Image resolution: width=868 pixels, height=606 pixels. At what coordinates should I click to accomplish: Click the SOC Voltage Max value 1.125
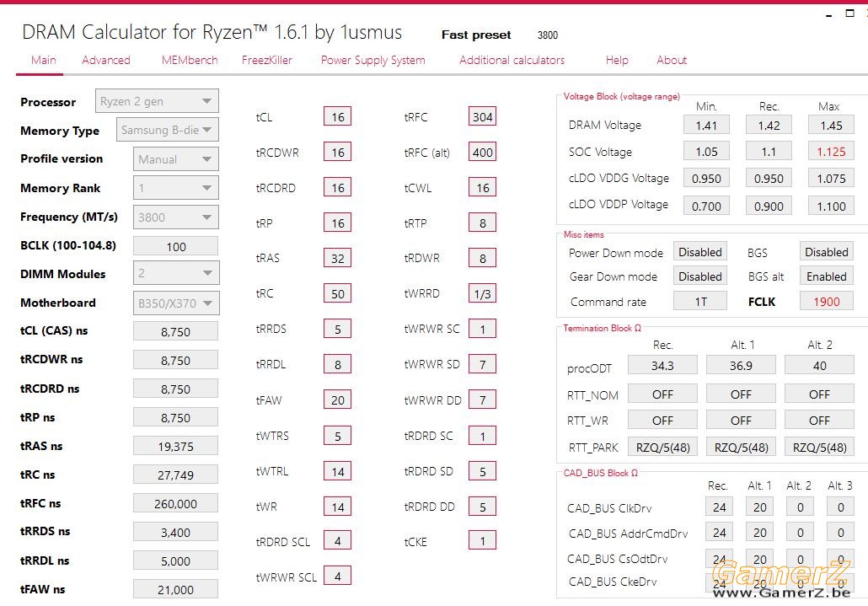831,152
